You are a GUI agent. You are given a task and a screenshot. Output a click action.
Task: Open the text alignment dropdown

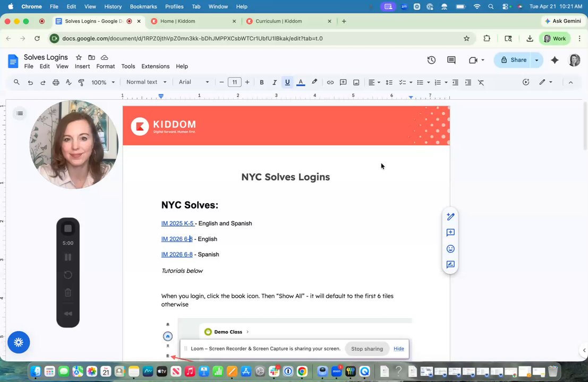[374, 82]
